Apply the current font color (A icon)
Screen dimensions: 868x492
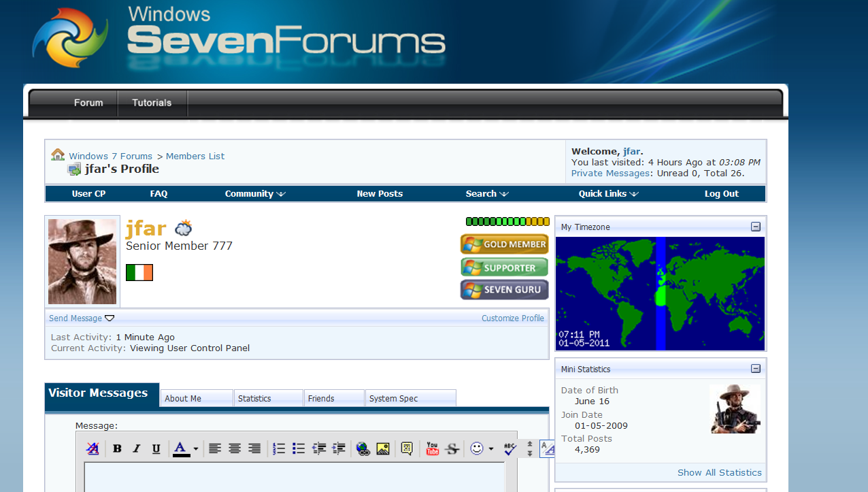181,448
